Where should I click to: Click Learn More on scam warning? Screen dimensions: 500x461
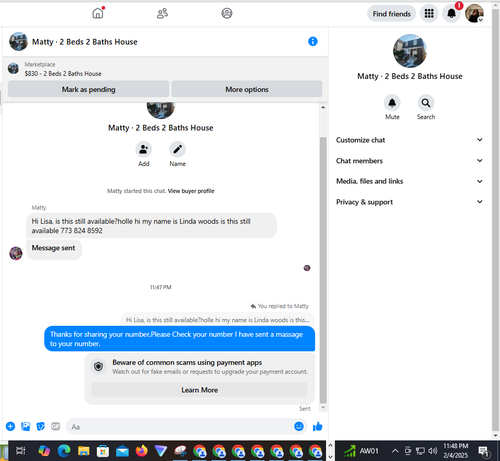(199, 390)
